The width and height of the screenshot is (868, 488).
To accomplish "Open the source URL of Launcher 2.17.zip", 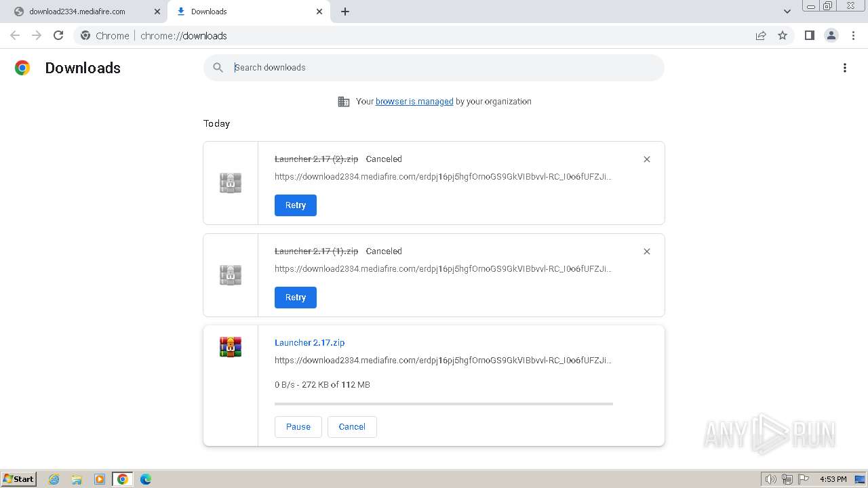I will [443, 361].
